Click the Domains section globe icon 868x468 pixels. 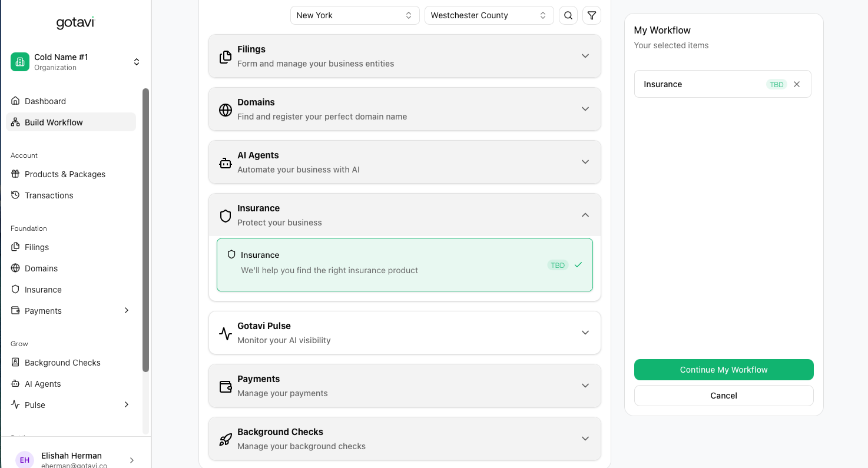tap(226, 109)
